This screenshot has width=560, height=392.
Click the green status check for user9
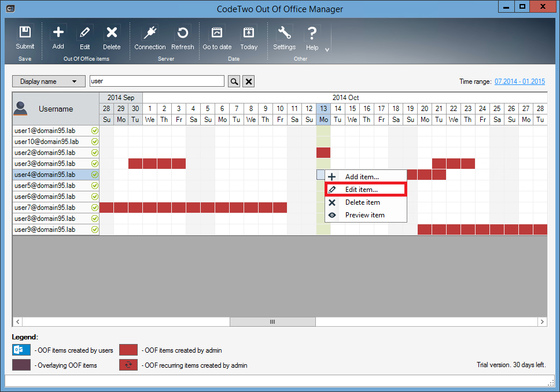point(95,230)
